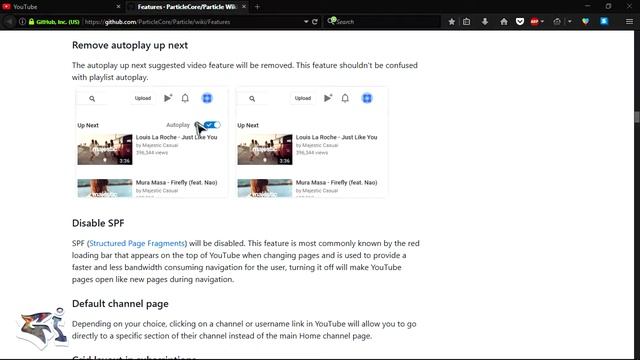
Task: Save page to Pocket
Action: 520,22
